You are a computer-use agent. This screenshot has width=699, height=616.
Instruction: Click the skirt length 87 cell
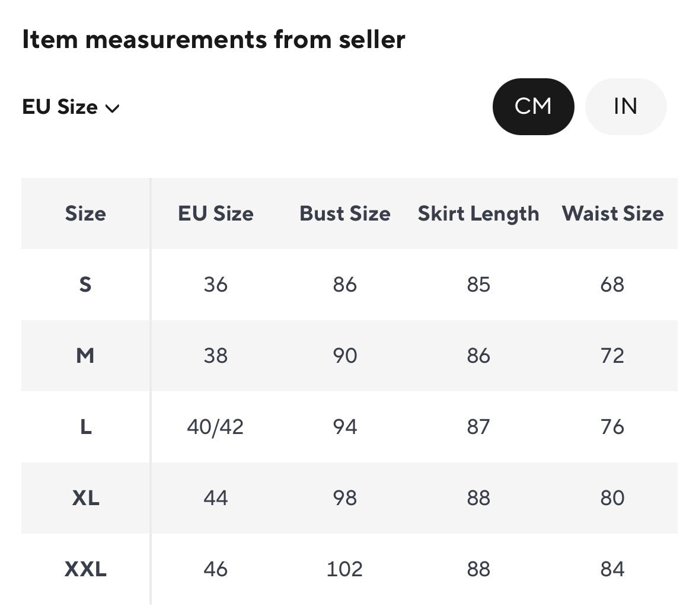pos(478,427)
